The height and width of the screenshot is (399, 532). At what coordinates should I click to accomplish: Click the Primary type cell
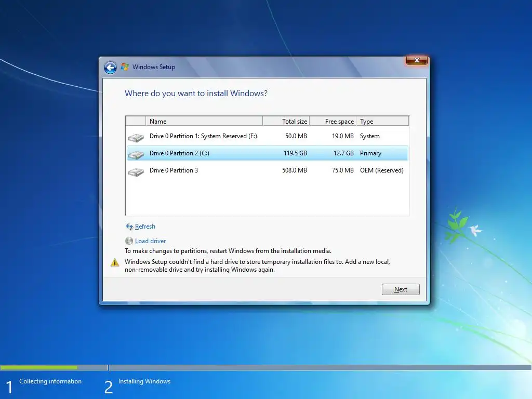[x=370, y=153]
